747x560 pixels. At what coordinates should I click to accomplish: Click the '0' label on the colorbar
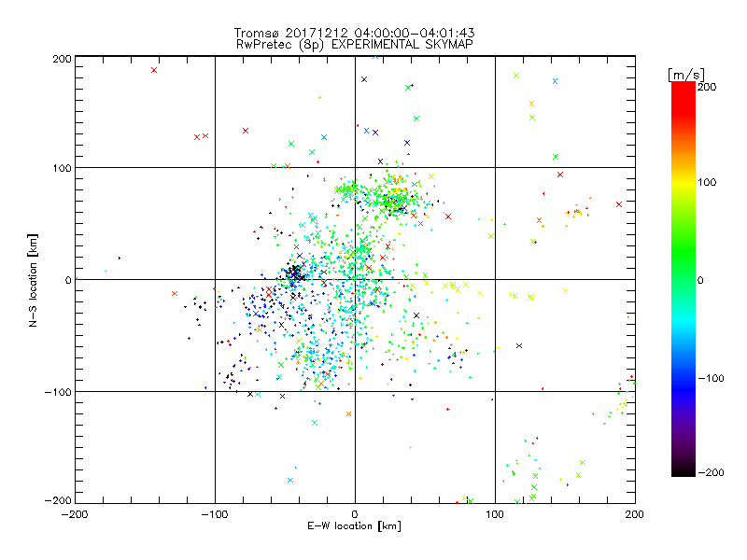coord(700,280)
